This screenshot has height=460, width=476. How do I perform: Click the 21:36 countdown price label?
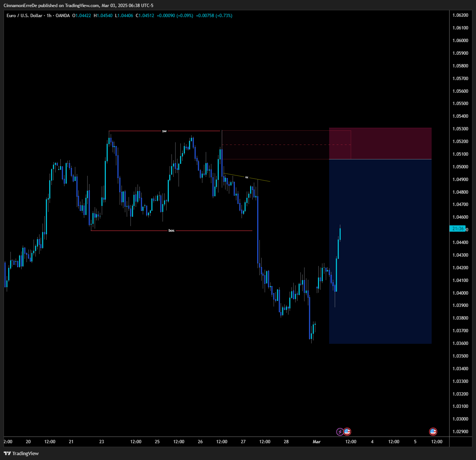458,229
